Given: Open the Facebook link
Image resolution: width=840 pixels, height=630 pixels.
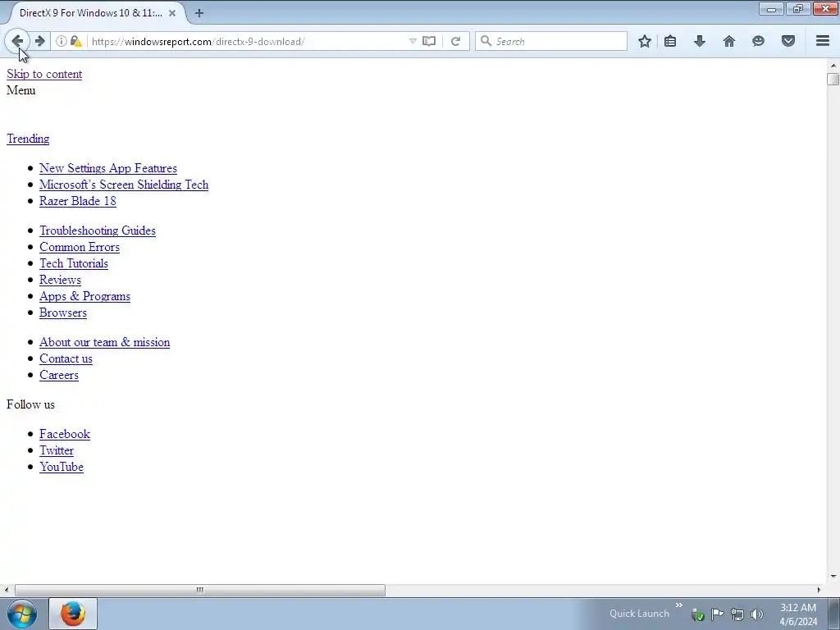Looking at the screenshot, I should coord(65,434).
